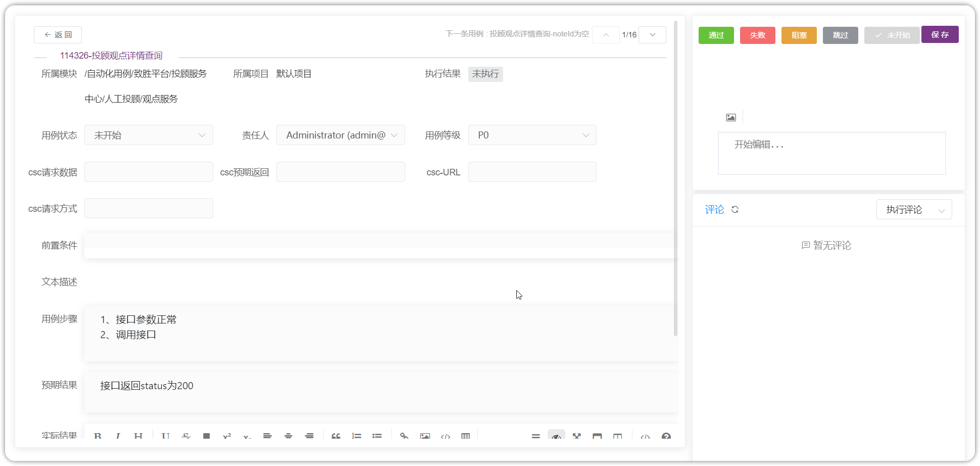This screenshot has width=980, height=466.
Task: Click the ordered list icon
Action: [357, 436]
